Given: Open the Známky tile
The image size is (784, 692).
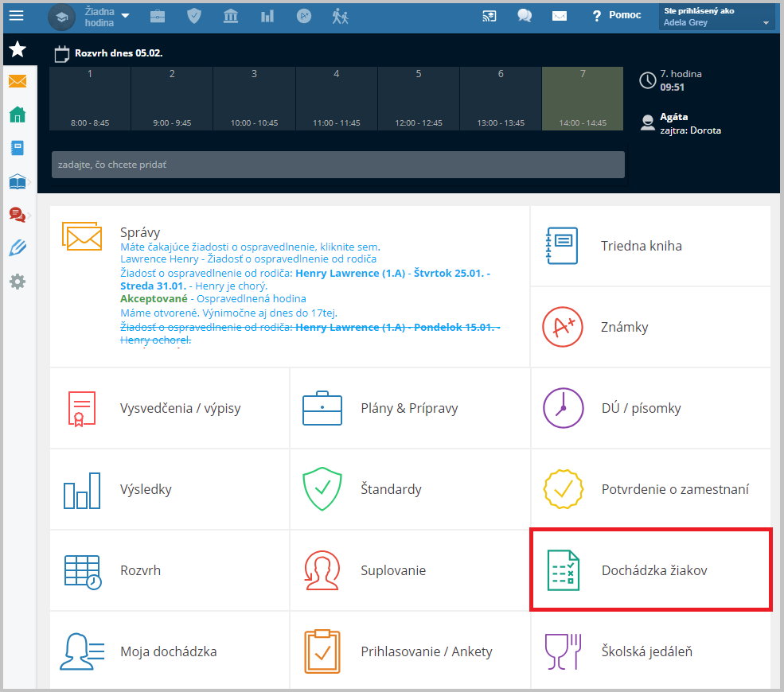Looking at the screenshot, I should point(650,327).
